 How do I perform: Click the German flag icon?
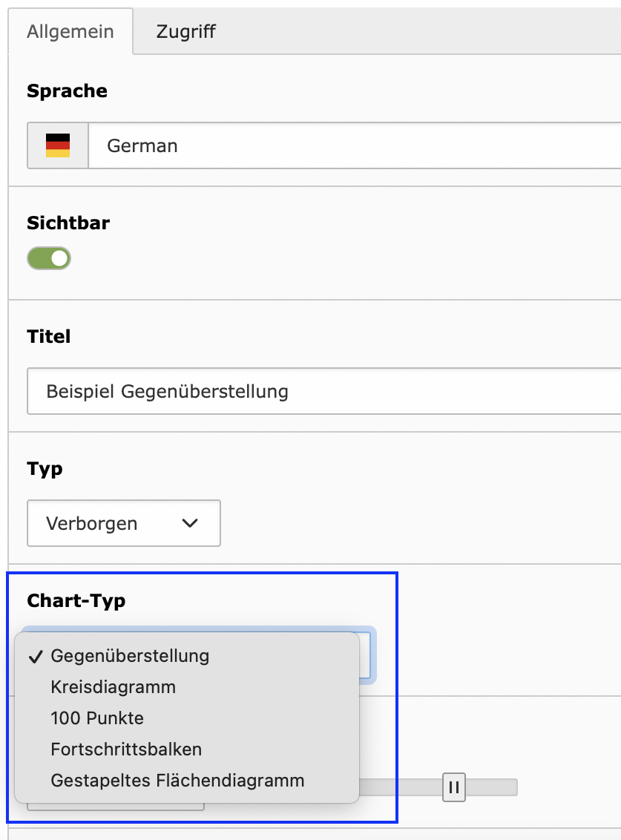coord(58,145)
